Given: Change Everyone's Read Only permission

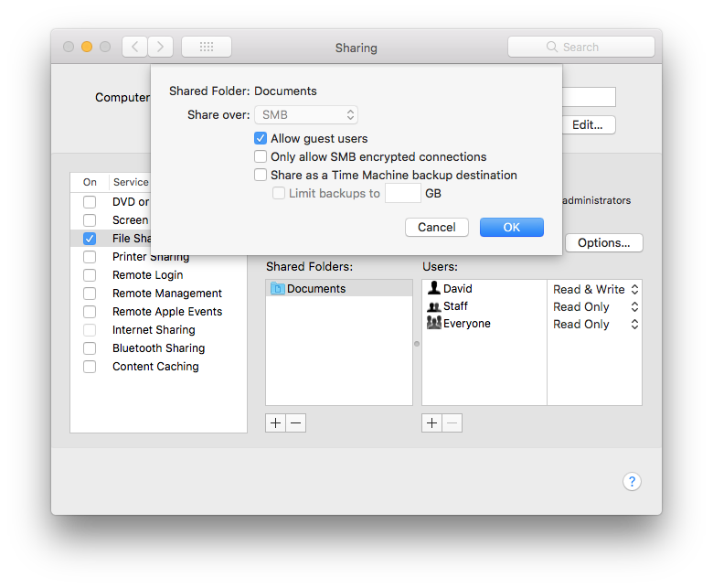Looking at the screenshot, I should coord(595,325).
